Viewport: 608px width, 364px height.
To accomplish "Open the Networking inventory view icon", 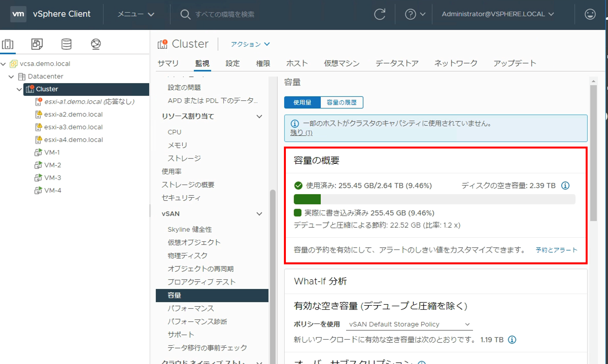I will (96, 44).
